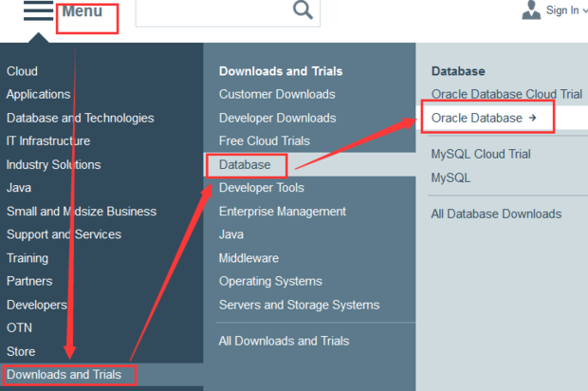Type in the search input field
This screenshot has height=391, width=588.
point(211,11)
